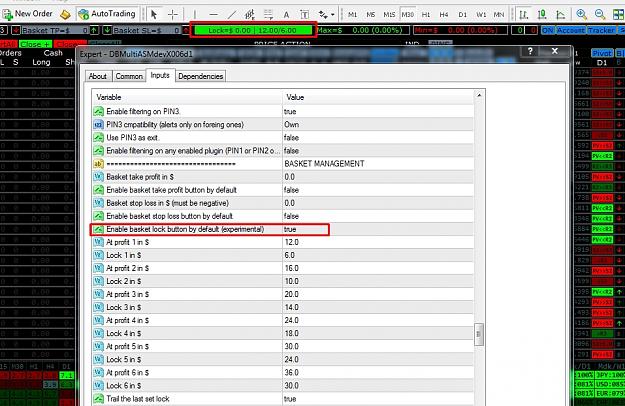Open the New Order window
625x406 pixels.
click(x=27, y=14)
